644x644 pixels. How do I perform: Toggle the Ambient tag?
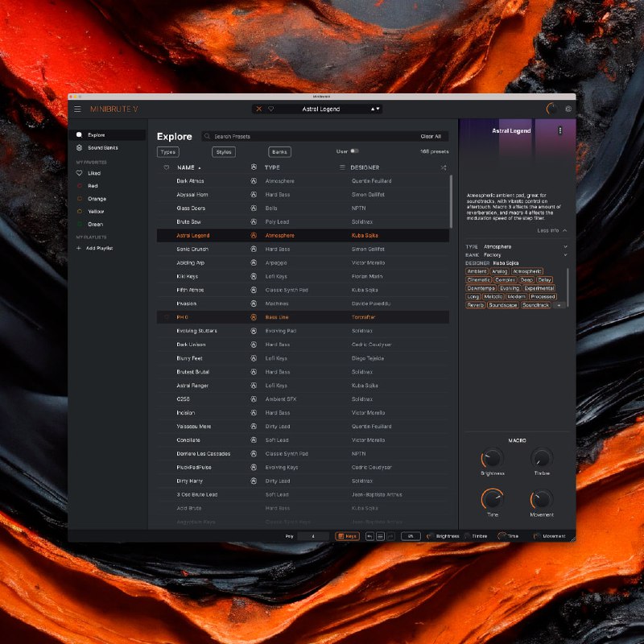pos(477,271)
